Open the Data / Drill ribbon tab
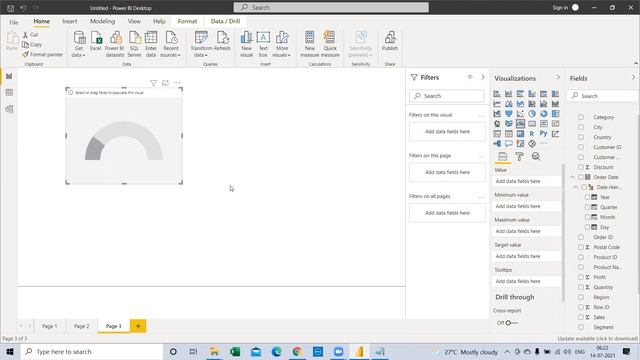 225,21
